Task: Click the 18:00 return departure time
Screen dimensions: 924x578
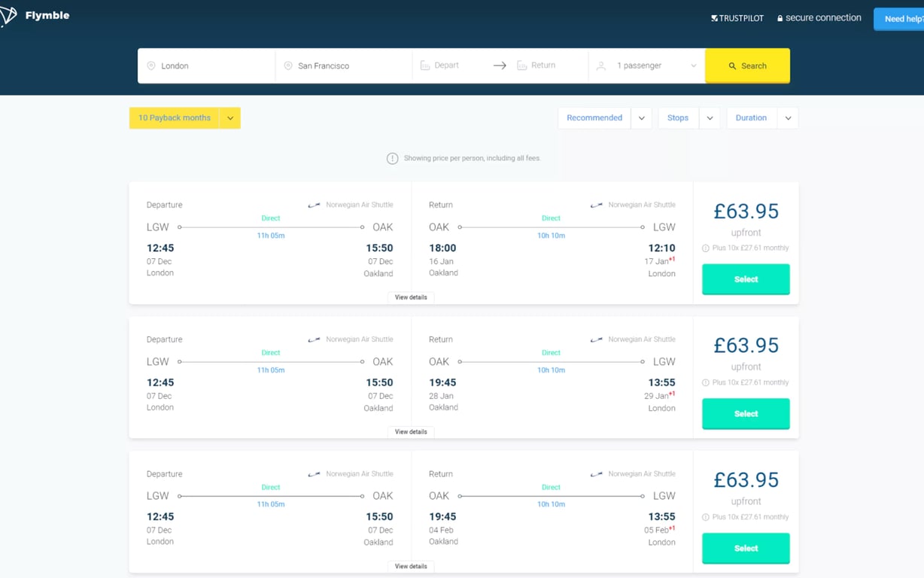Action: (442, 248)
